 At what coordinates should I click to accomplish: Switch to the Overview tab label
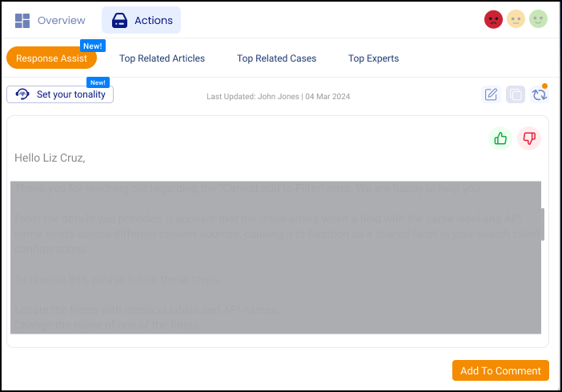point(62,20)
